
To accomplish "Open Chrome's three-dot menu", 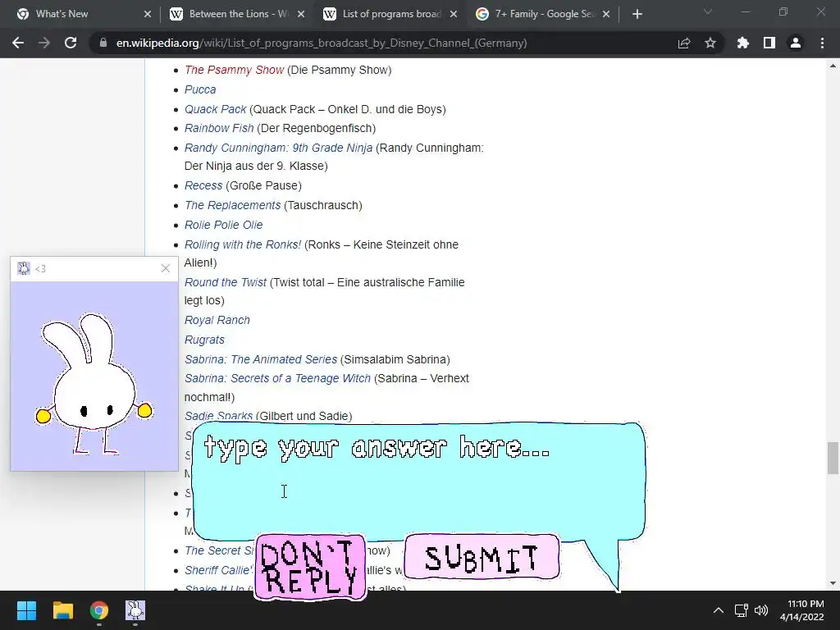I will (822, 43).
